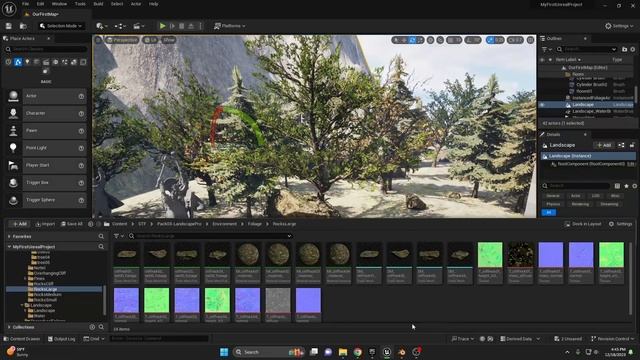Open the Windows Start menu
Image resolution: width=640 pixels, height=360 pixels.
[x=224, y=352]
